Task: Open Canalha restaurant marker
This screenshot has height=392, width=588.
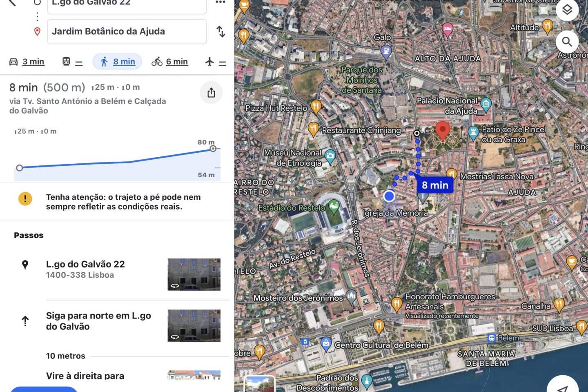Action: point(559,304)
